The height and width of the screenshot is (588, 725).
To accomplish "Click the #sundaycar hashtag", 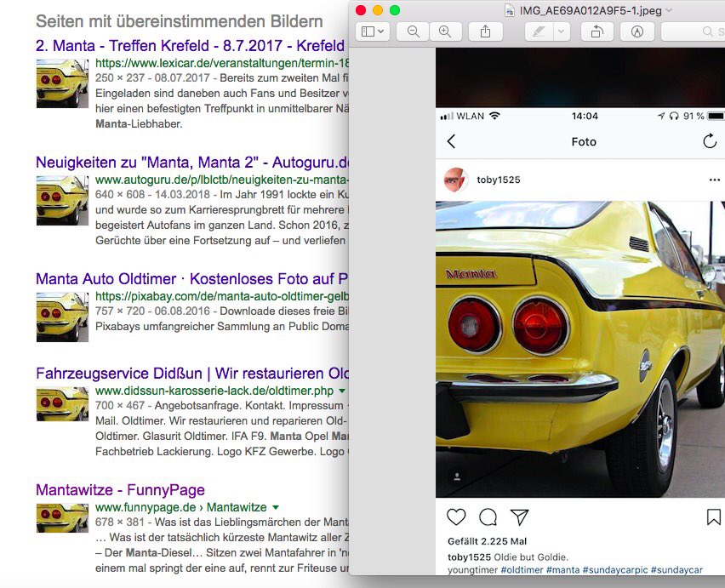I will click(676, 570).
